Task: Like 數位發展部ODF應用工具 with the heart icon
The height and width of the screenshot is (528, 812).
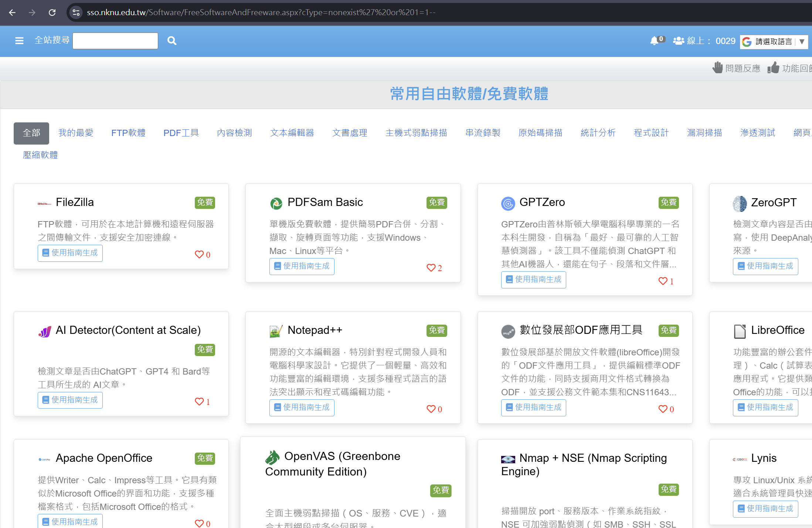Action: [x=663, y=409]
